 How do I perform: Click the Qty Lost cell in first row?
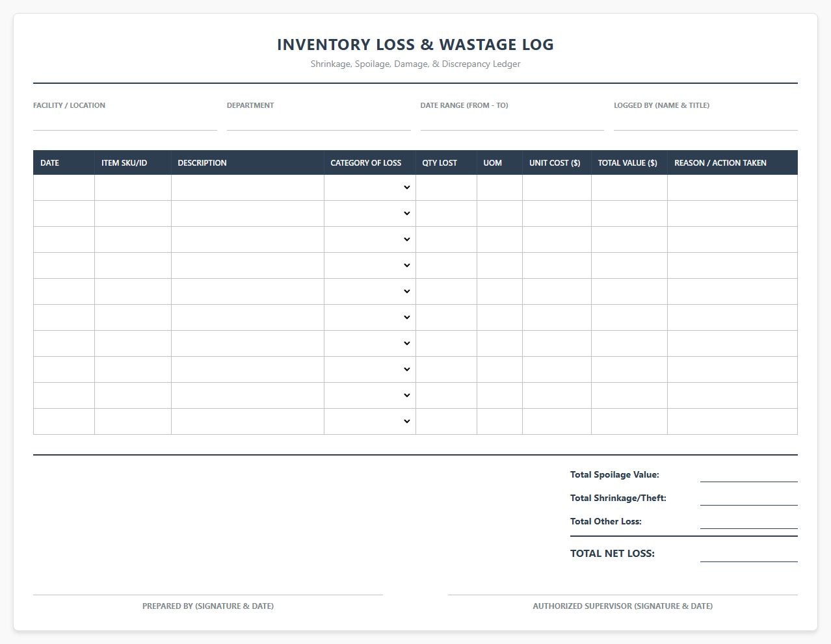(x=447, y=188)
